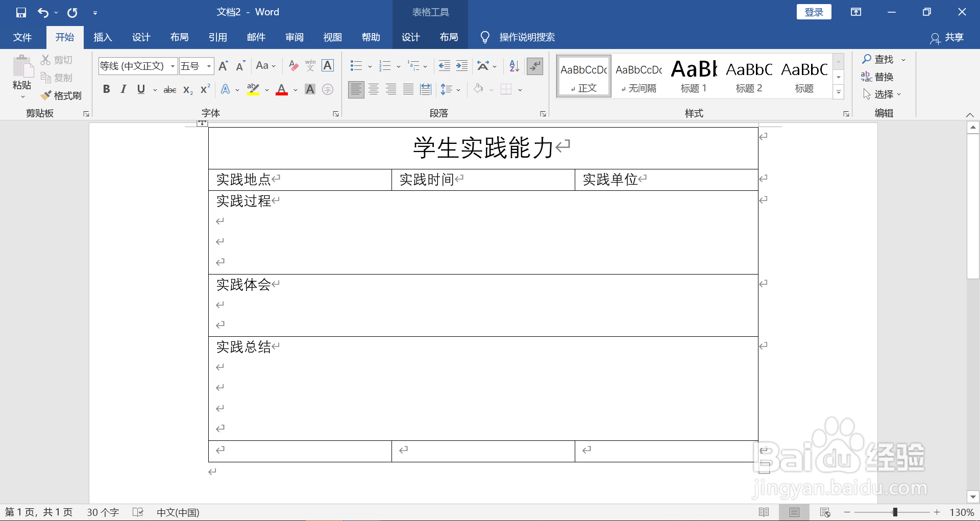Open the bullet list dropdown arrow
The width and height of the screenshot is (980, 521).
coord(370,66)
